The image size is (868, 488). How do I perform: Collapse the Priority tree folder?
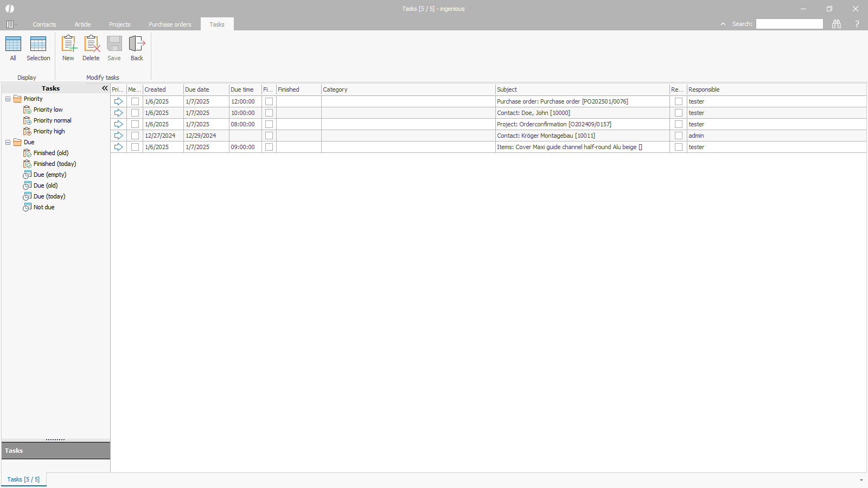click(x=8, y=99)
